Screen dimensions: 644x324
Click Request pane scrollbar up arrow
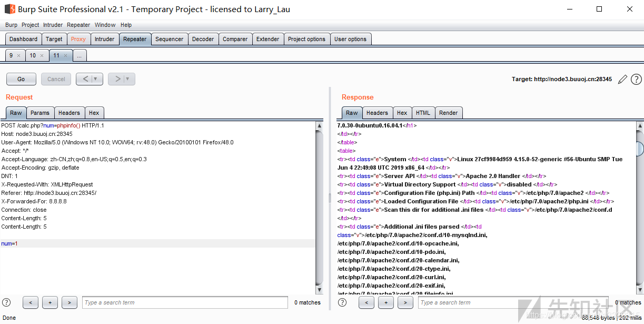point(319,126)
